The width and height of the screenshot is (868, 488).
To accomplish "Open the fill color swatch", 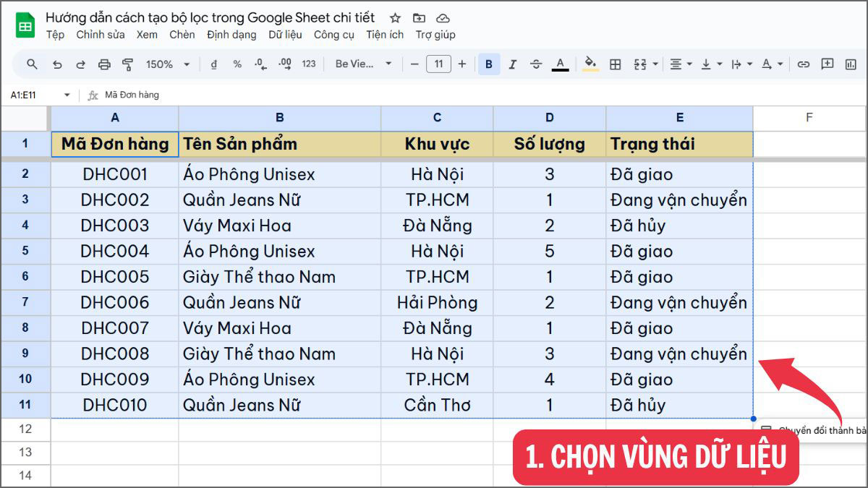I will pyautogui.click(x=591, y=64).
